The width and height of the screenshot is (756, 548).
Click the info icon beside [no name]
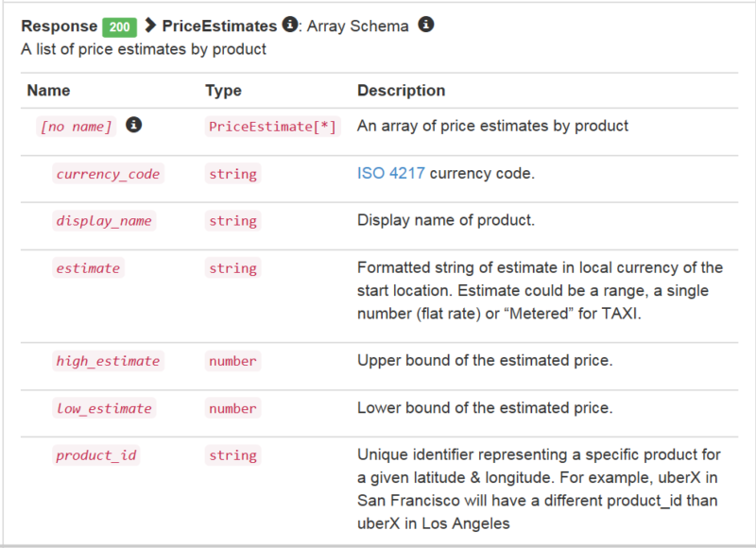(x=133, y=125)
